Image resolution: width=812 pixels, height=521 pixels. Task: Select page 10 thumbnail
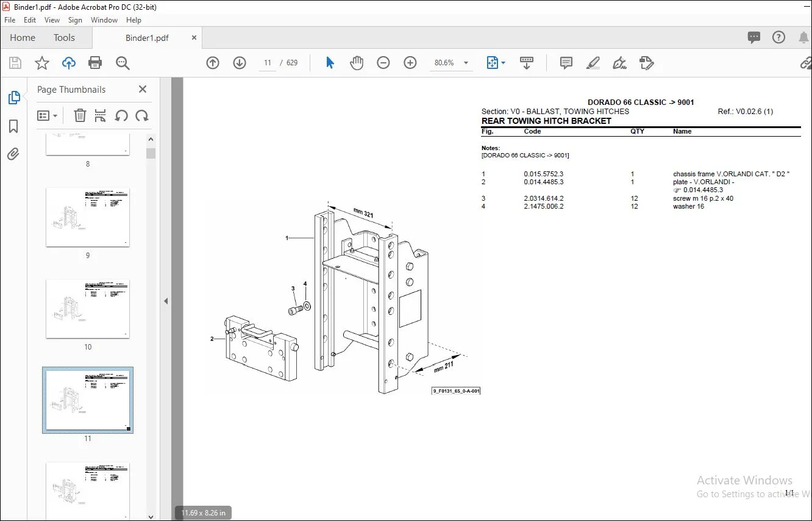tap(88, 309)
